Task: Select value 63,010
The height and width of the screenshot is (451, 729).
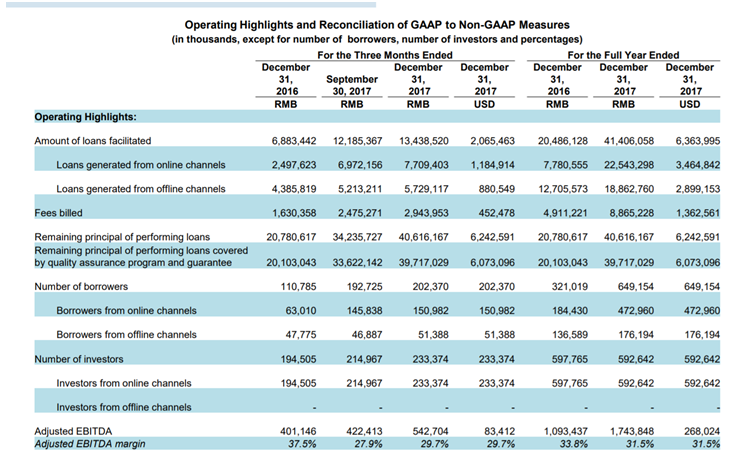Action: [301, 311]
